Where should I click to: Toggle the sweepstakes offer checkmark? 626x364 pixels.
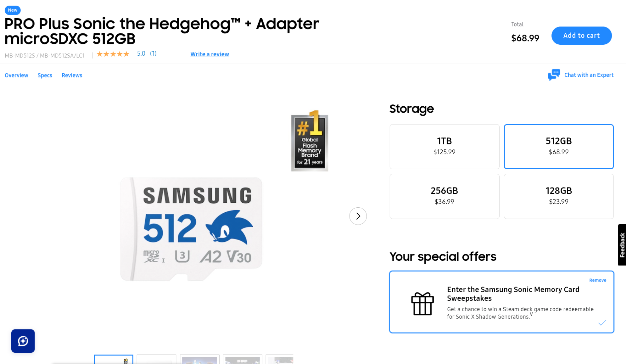[x=602, y=323]
